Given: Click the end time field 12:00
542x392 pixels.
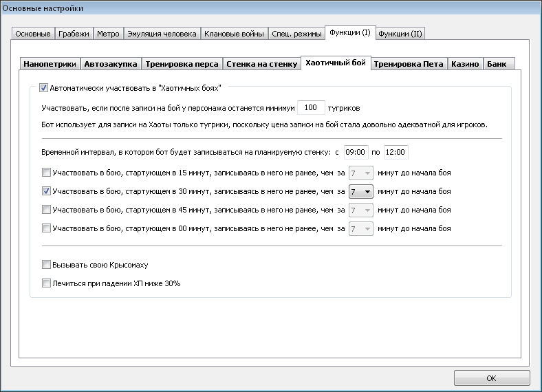Looking at the screenshot, I should tap(395, 152).
